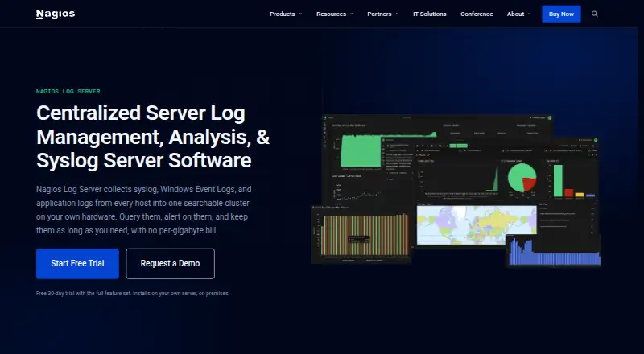The width and height of the screenshot is (644, 354).
Task: Click the free 30-day trial note
Action: (x=133, y=293)
